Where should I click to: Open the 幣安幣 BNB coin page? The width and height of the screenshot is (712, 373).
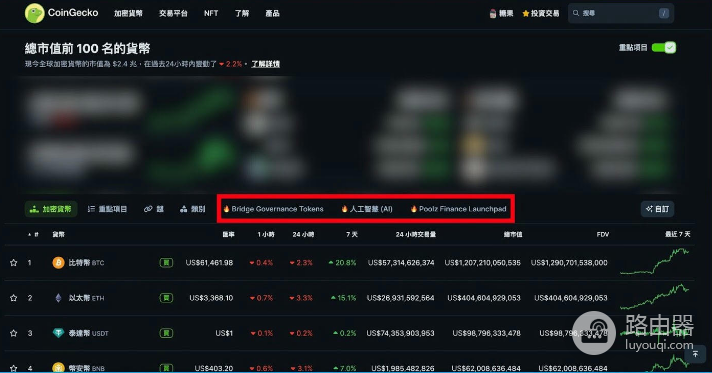[86, 368]
